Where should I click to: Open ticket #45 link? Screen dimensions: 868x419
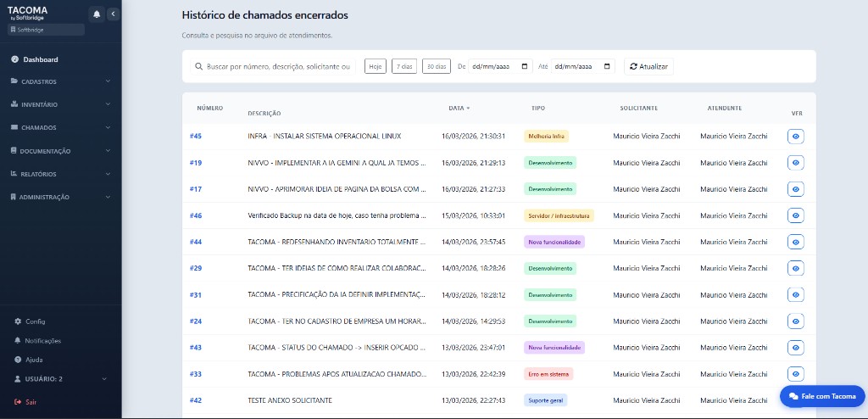click(x=196, y=136)
